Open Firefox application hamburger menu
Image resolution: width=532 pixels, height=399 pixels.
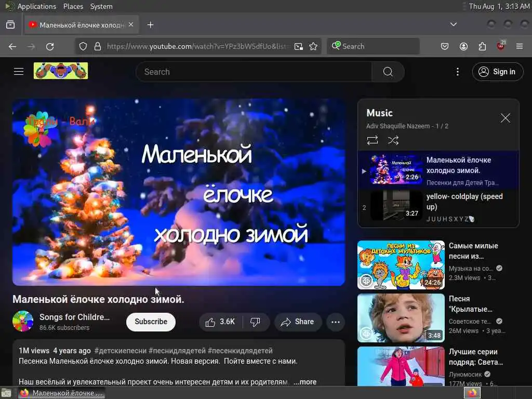(x=520, y=46)
